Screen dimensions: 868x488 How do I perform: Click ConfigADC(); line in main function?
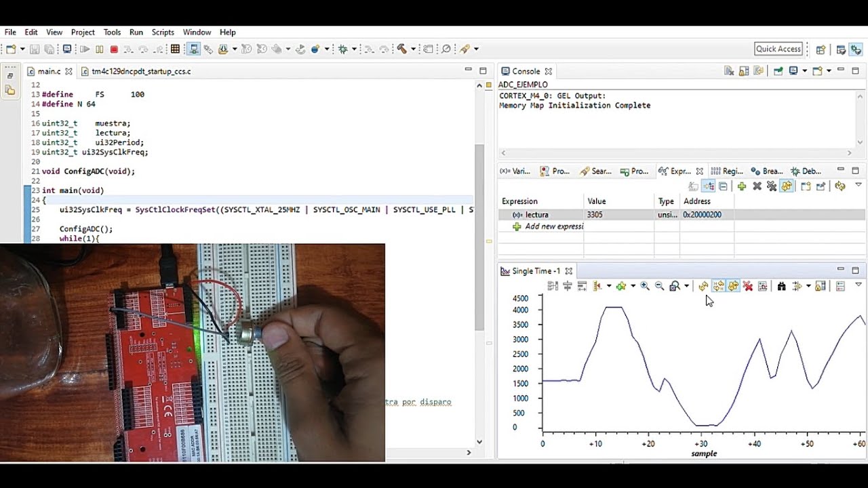86,229
